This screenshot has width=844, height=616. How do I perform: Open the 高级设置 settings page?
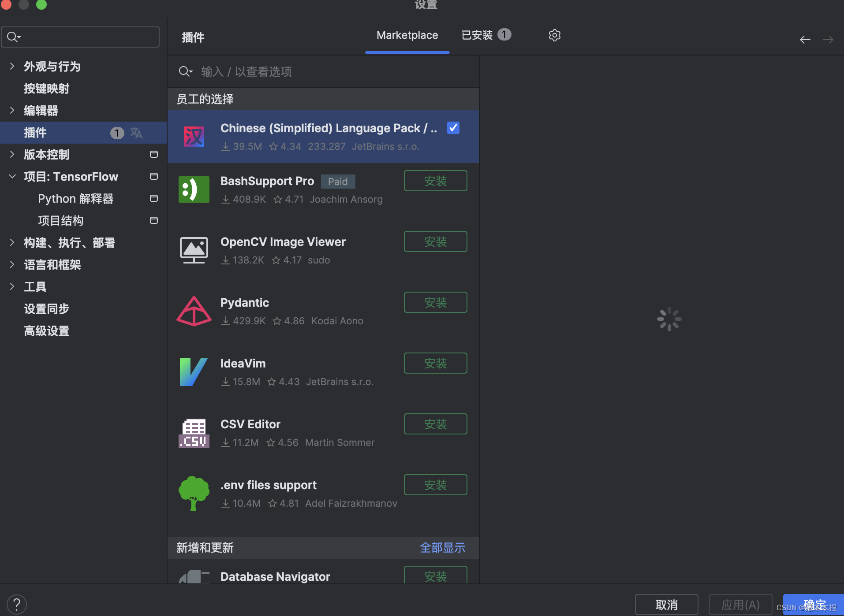[47, 331]
